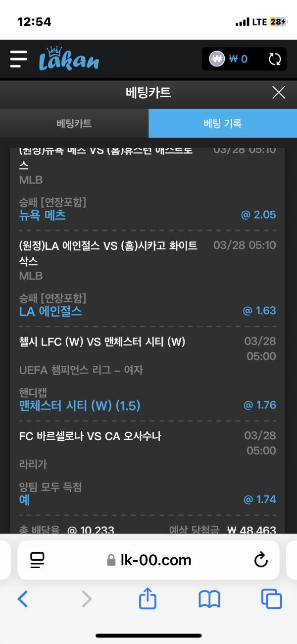Tap the LA 에인절스 selection
The width and height of the screenshot is (297, 644).
coord(50,311)
